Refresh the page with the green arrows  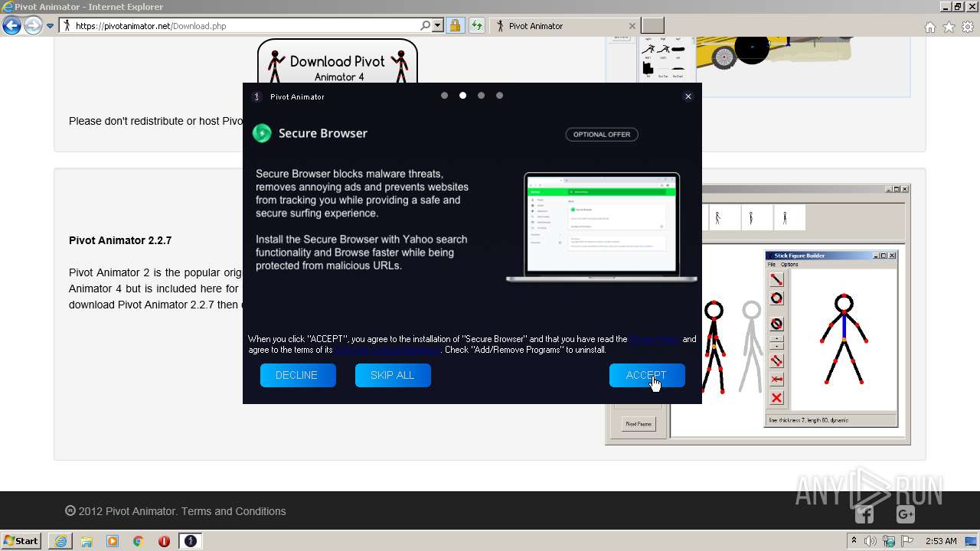476,26
